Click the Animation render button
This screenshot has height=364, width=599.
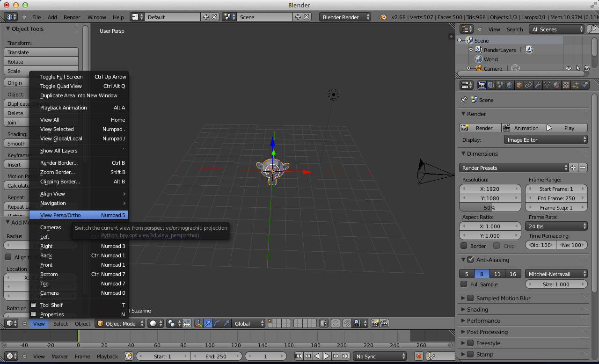[522, 128]
